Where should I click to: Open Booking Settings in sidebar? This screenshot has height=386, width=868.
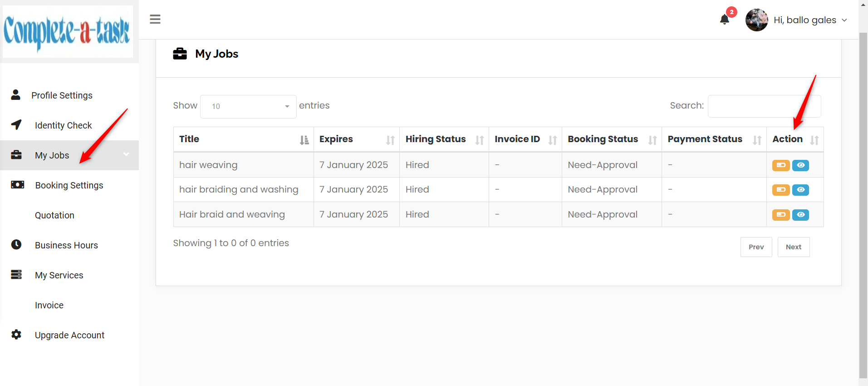pyautogui.click(x=69, y=185)
